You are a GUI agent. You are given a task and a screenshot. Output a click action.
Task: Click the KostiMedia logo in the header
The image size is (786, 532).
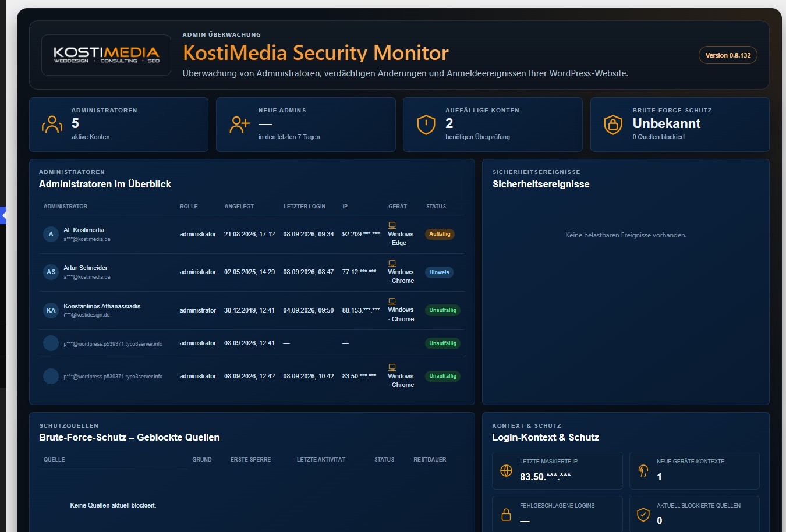click(x=106, y=55)
